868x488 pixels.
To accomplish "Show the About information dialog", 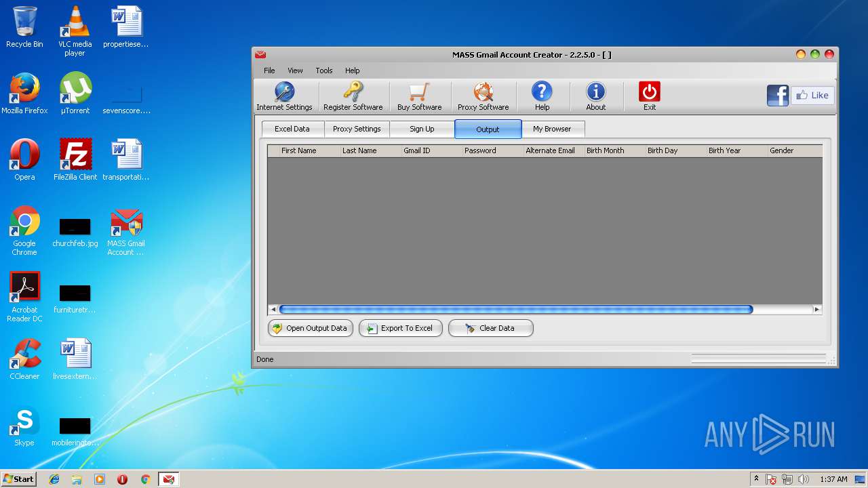I will click(595, 96).
